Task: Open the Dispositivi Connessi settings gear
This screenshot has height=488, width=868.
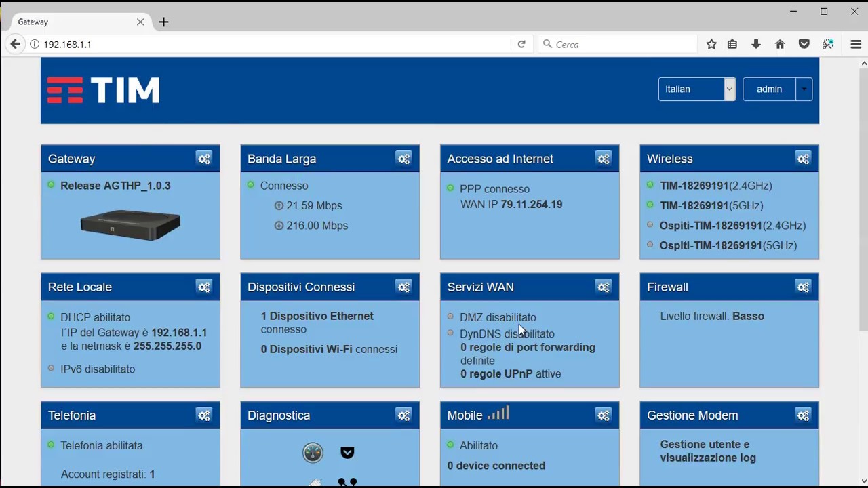Action: [404, 287]
